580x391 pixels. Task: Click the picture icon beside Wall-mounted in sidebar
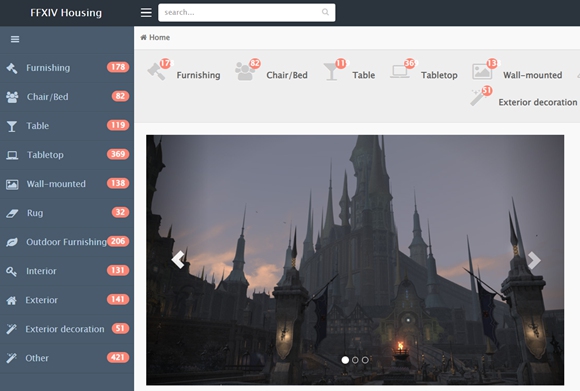coord(12,184)
